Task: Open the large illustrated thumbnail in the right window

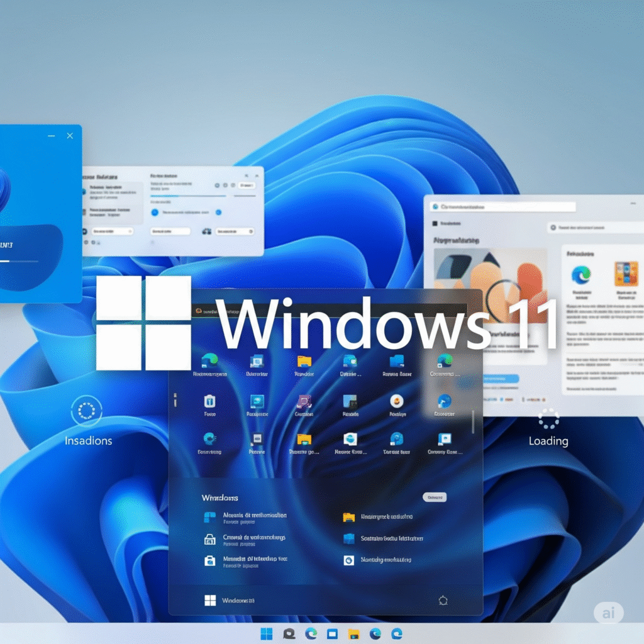Action: coord(491,284)
